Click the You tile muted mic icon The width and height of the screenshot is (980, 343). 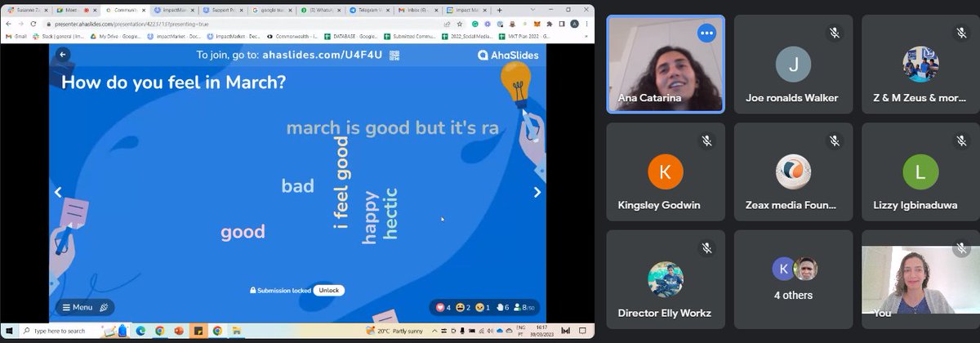(x=961, y=248)
